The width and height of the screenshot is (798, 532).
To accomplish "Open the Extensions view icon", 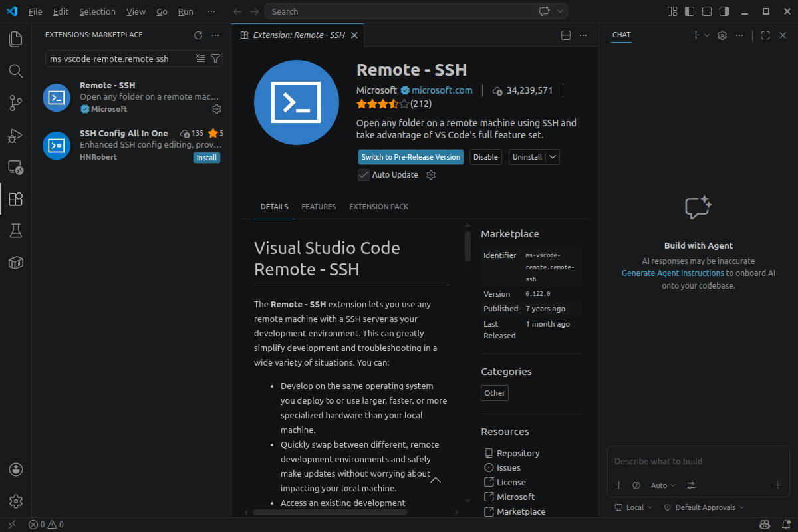I will point(15,199).
